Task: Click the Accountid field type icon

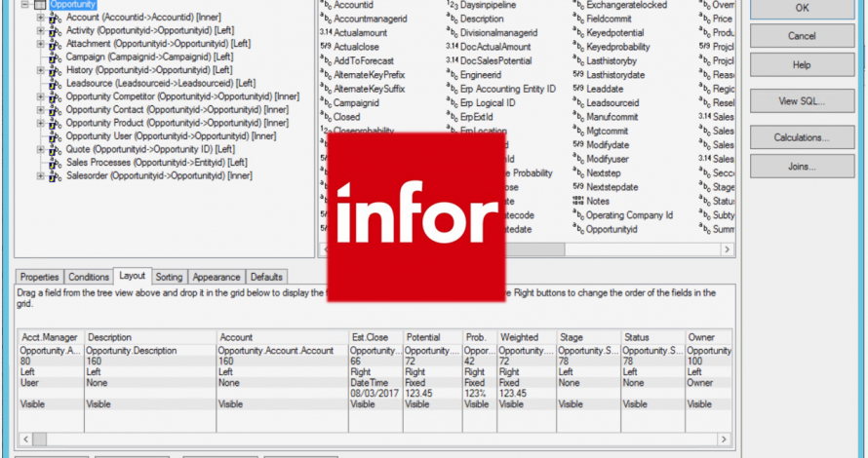Action: pyautogui.click(x=325, y=5)
